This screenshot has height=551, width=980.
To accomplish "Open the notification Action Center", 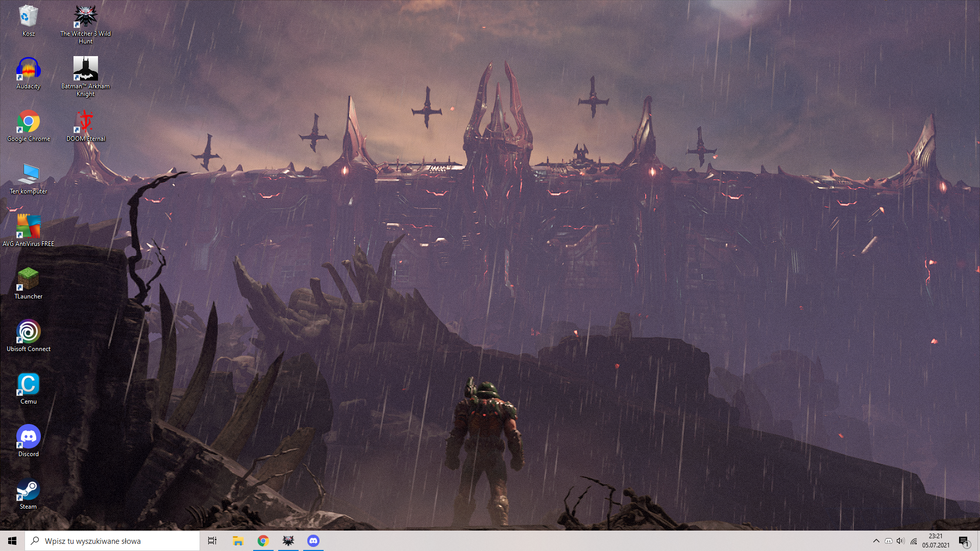I will [x=964, y=541].
